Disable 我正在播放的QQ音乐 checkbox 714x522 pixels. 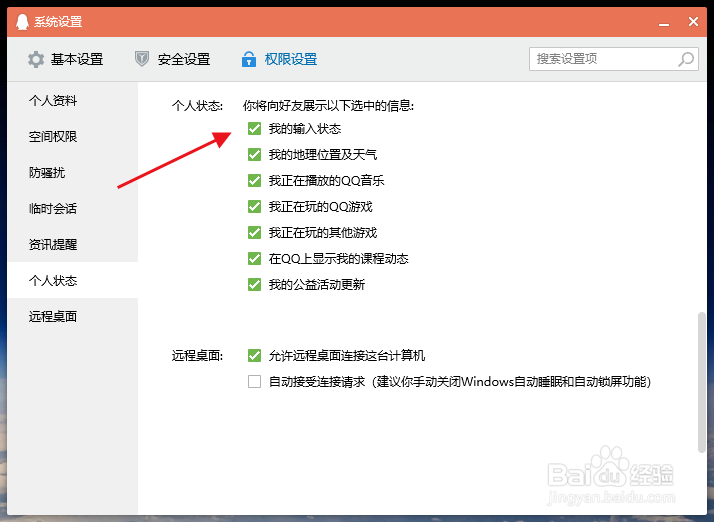pyautogui.click(x=255, y=181)
